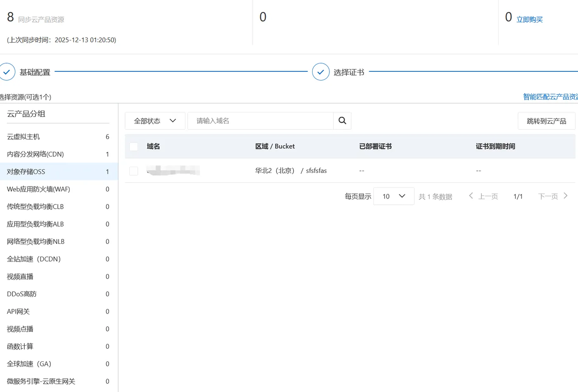This screenshot has width=578, height=392.
Task: Select 视频直播 product group
Action: coord(58,276)
